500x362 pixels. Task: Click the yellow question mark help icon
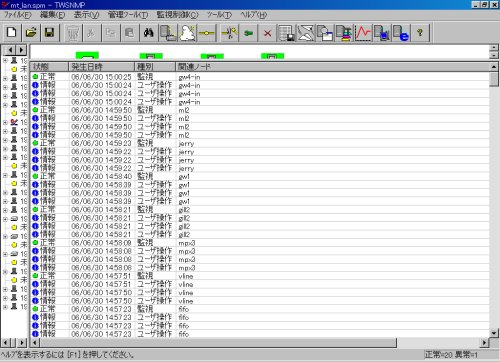coord(420,33)
